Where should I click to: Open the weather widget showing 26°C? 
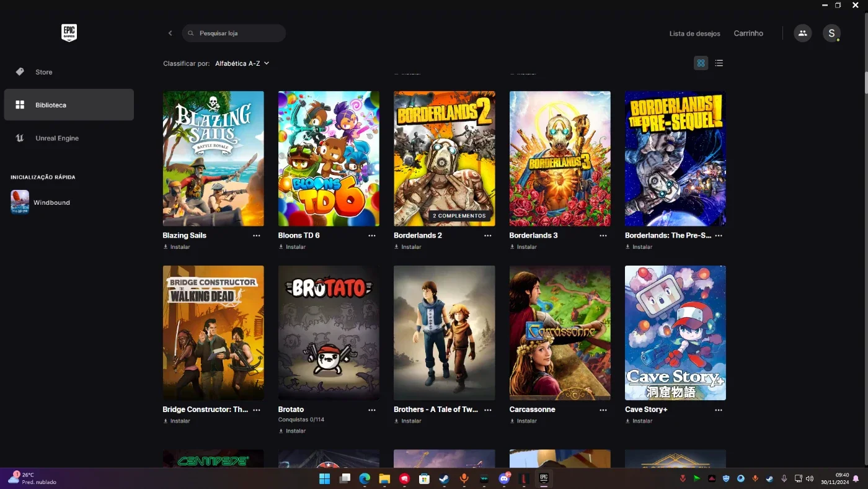pos(32,478)
